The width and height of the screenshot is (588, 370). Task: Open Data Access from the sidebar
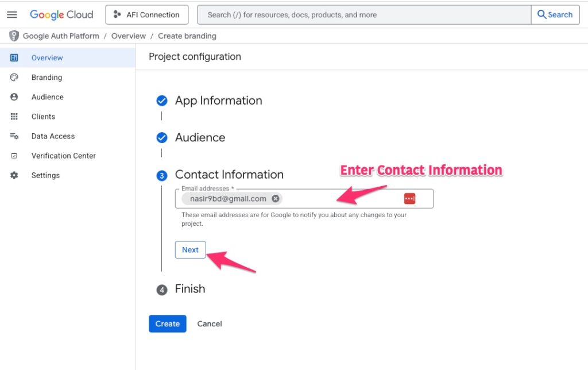click(x=53, y=136)
